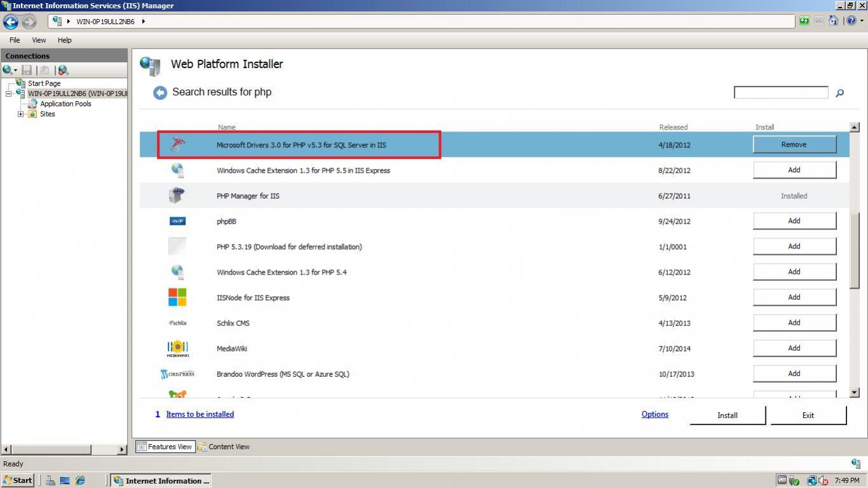
Task: Click the Internet Information taskbar button
Action: (x=161, y=480)
